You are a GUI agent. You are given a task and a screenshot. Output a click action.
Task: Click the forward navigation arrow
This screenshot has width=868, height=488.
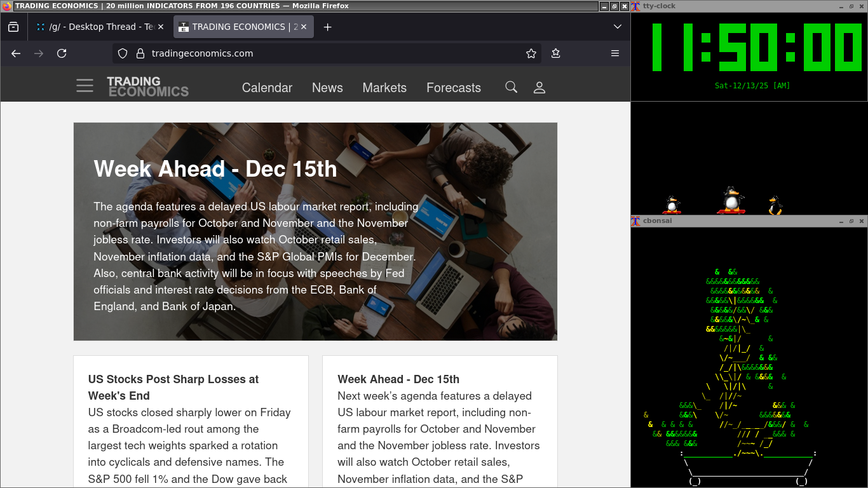[39, 53]
